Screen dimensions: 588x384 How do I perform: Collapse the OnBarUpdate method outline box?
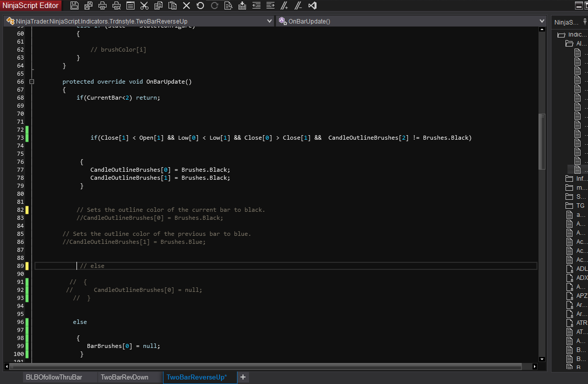click(x=31, y=82)
